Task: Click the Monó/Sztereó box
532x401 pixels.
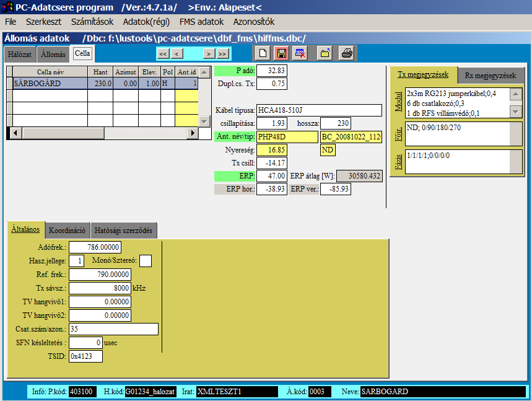Action: (x=146, y=261)
